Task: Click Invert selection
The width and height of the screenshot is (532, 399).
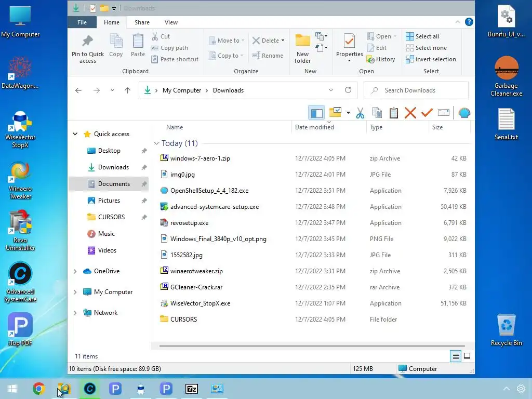Action: [431, 59]
